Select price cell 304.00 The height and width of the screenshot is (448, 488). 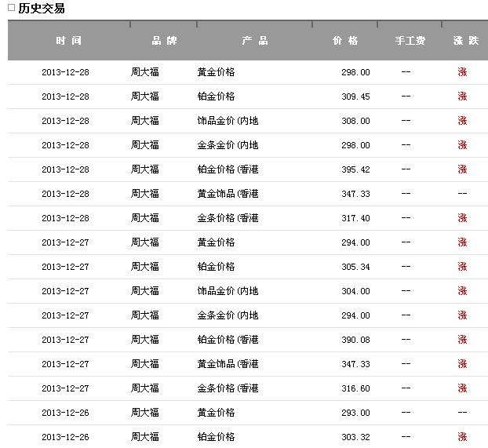355,291
